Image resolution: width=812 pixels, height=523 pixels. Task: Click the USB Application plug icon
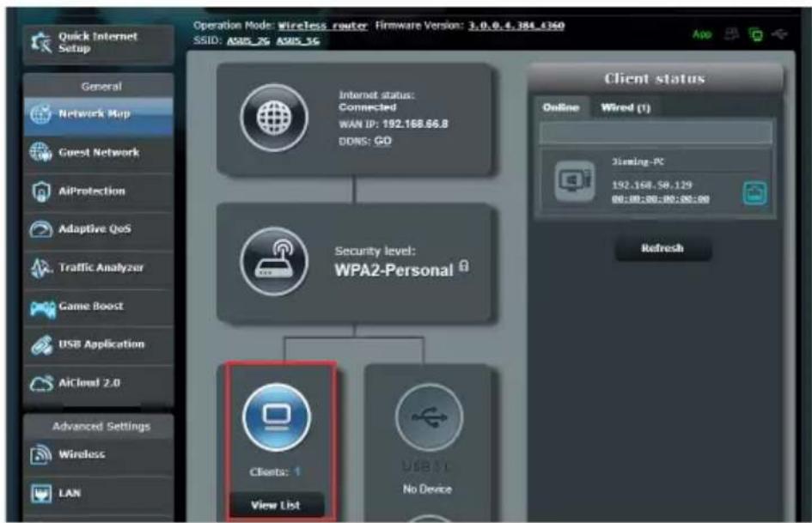coord(41,345)
